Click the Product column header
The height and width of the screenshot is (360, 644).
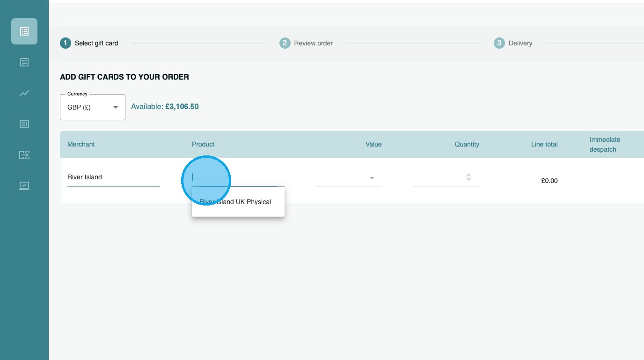pyautogui.click(x=203, y=144)
